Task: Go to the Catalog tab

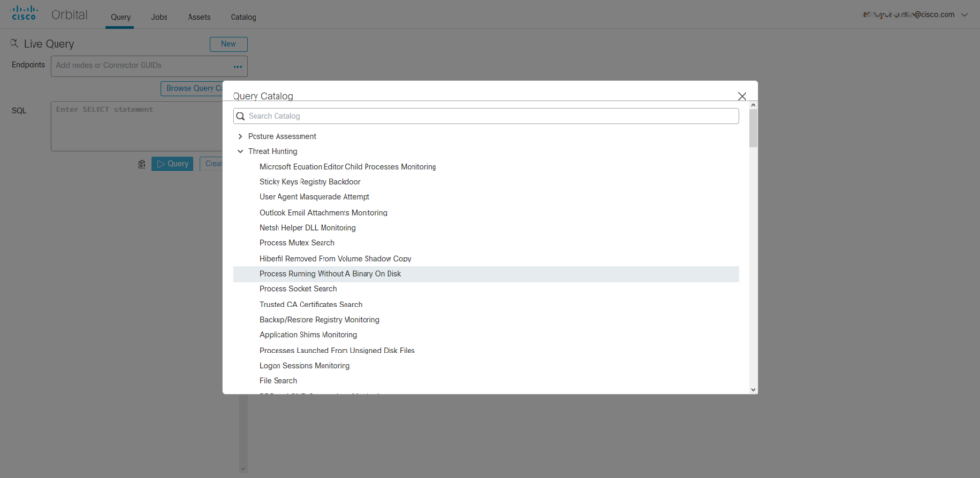Action: (243, 17)
